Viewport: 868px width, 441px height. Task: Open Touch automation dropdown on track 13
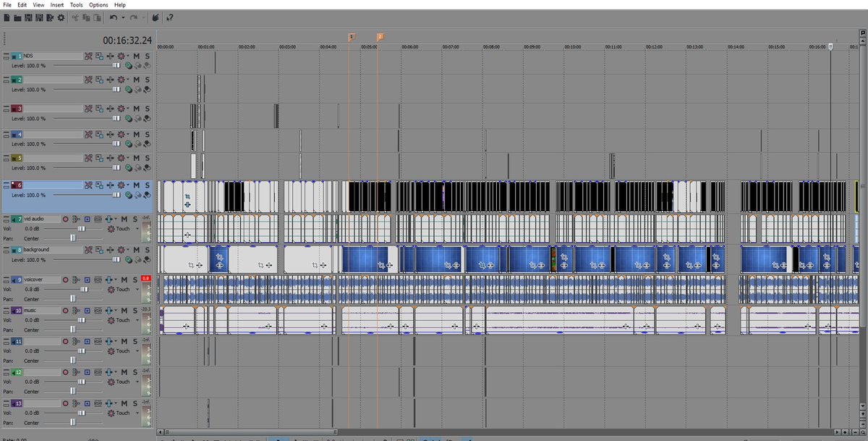click(137, 413)
